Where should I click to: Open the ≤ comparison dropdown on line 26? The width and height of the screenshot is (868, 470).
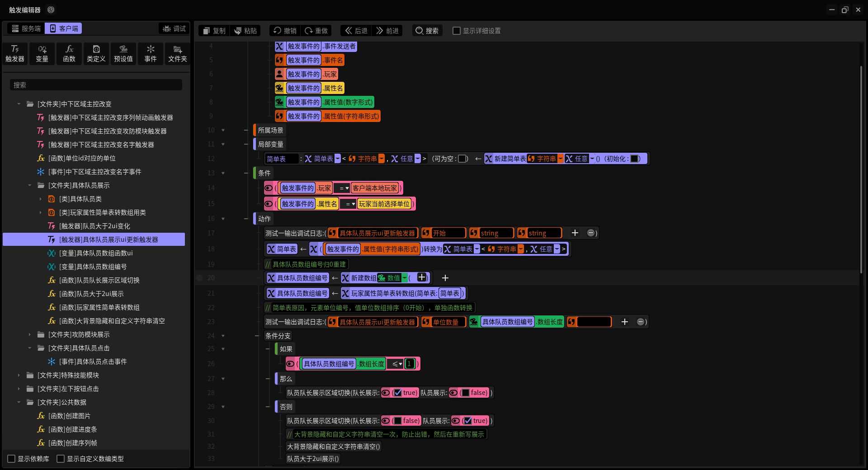point(396,364)
